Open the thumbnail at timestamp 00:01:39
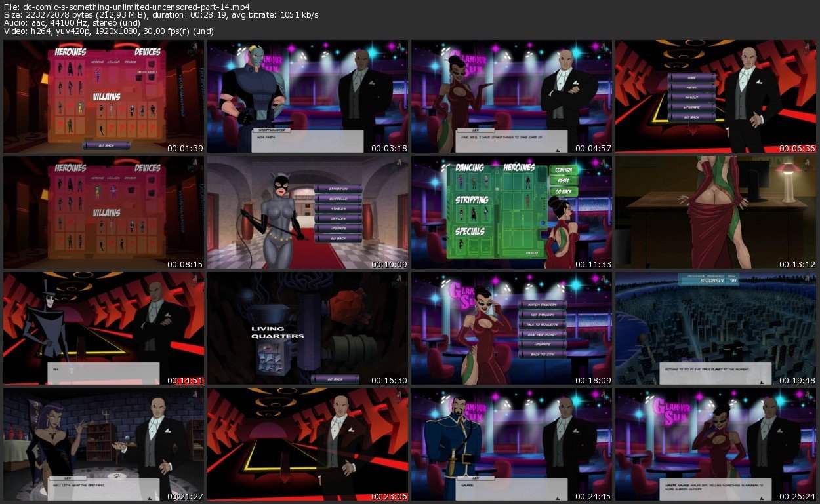This screenshot has width=820, height=504. (x=104, y=96)
